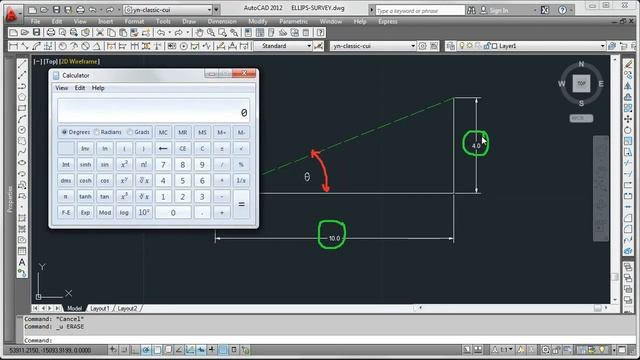Click the Move tool in modify toolbar
The width and height of the screenshot is (640, 360).
point(628,119)
